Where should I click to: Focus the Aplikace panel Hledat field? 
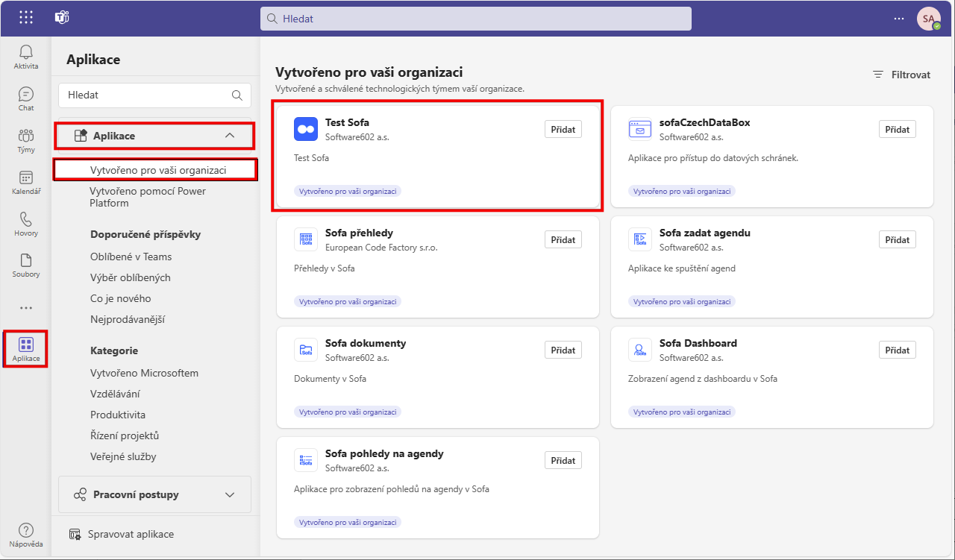[154, 95]
